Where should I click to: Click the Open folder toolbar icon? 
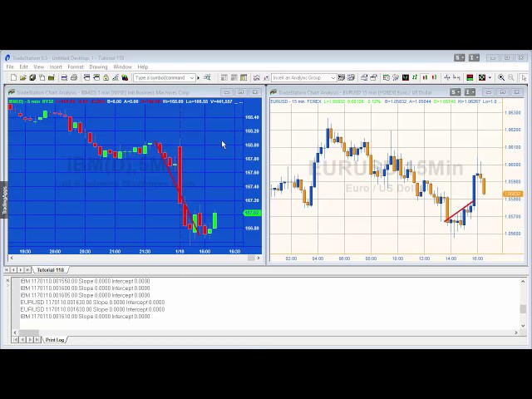[23, 77]
